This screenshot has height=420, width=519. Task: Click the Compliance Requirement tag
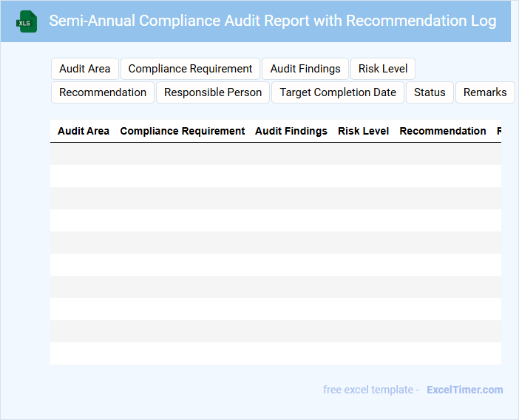pos(190,69)
